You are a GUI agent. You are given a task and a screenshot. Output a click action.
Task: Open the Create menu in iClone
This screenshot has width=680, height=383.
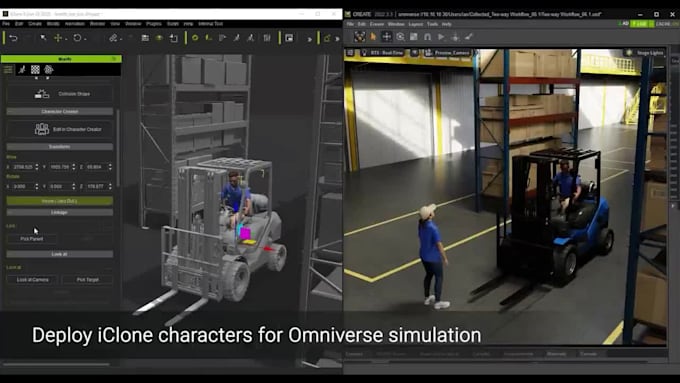[x=35, y=24]
